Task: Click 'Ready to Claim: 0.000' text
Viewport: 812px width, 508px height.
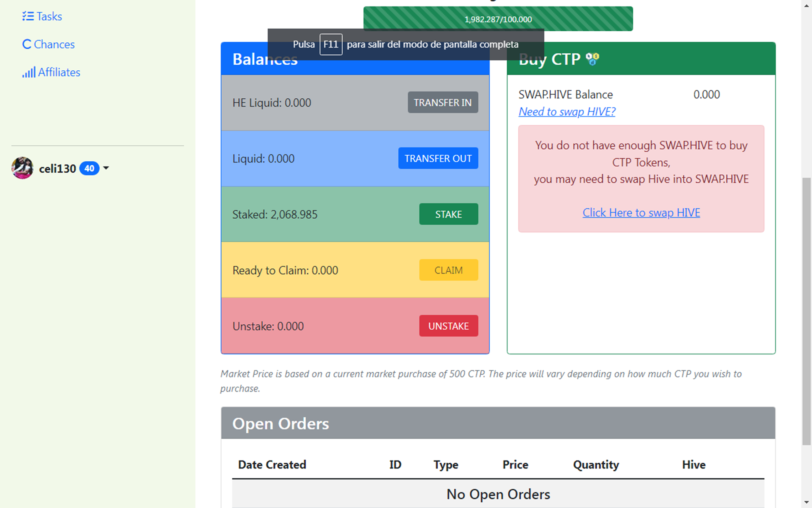Action: tap(285, 270)
